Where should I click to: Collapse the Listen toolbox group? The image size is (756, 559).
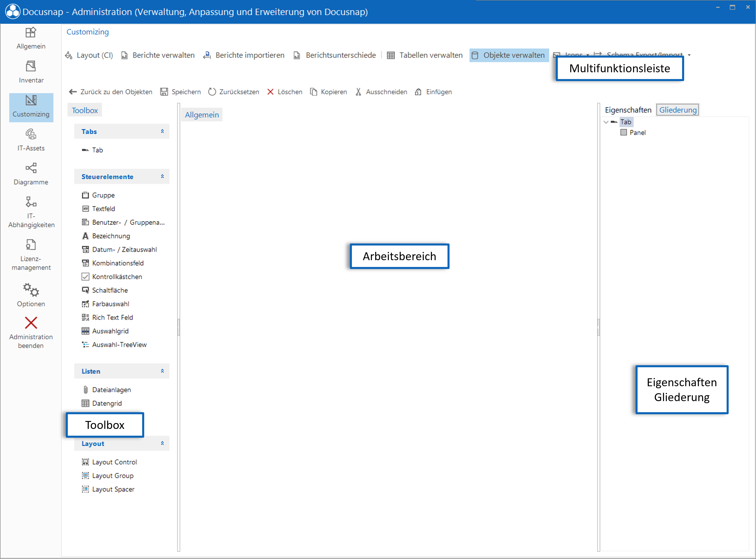point(163,371)
